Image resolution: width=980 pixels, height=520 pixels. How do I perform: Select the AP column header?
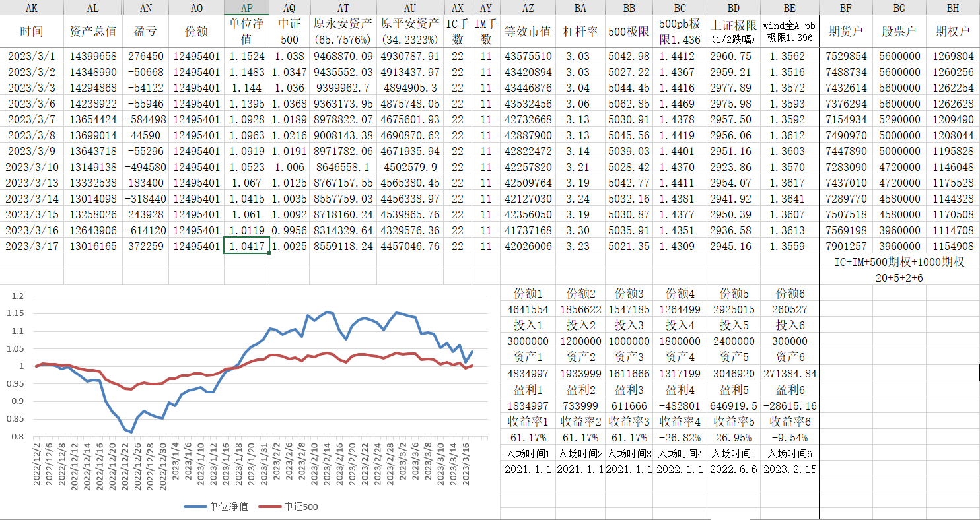pos(246,8)
